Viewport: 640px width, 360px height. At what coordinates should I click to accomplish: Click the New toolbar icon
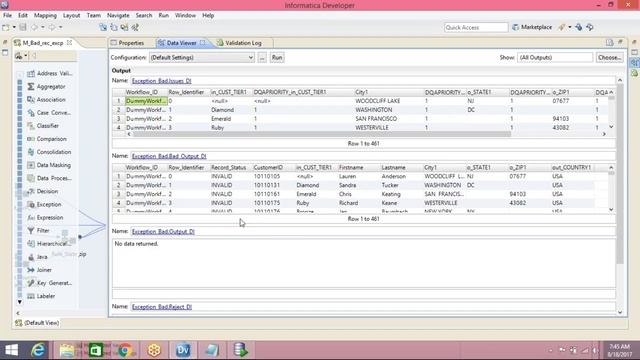click(6, 27)
